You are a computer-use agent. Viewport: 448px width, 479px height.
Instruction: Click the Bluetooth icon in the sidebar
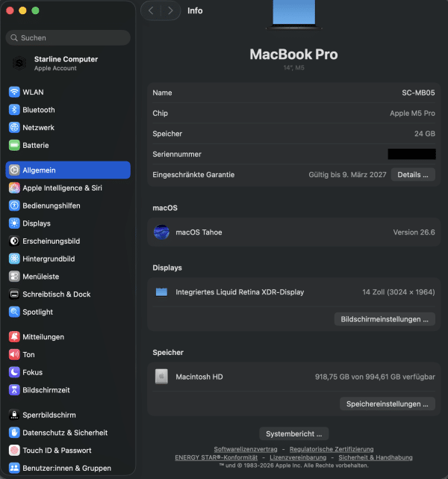tap(14, 110)
